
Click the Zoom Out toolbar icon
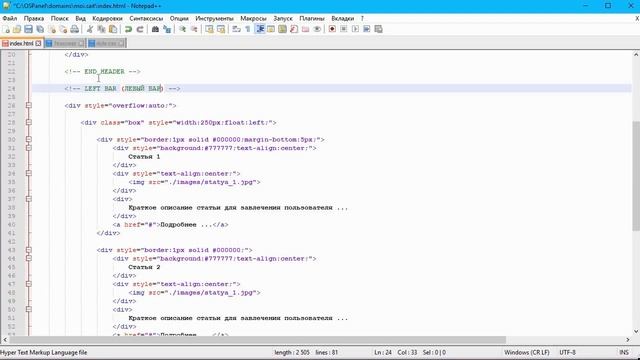click(x=194, y=29)
